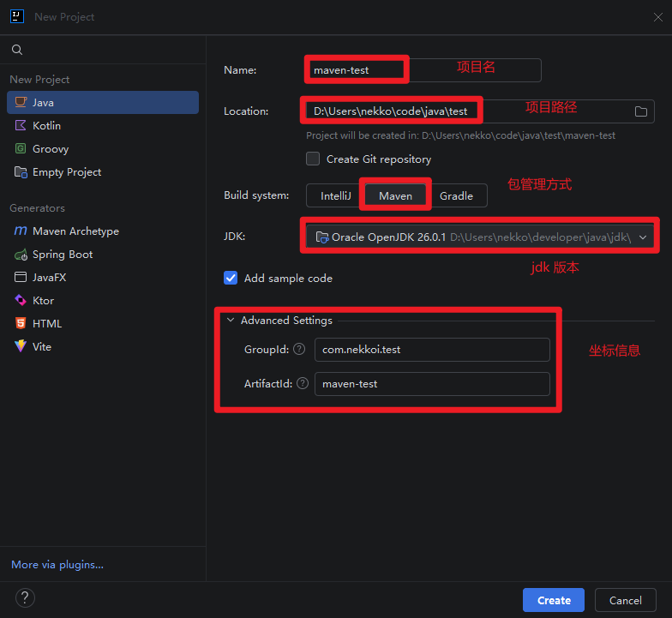Click into the project Name field
Viewport: 672px width, 618px height.
pos(423,70)
